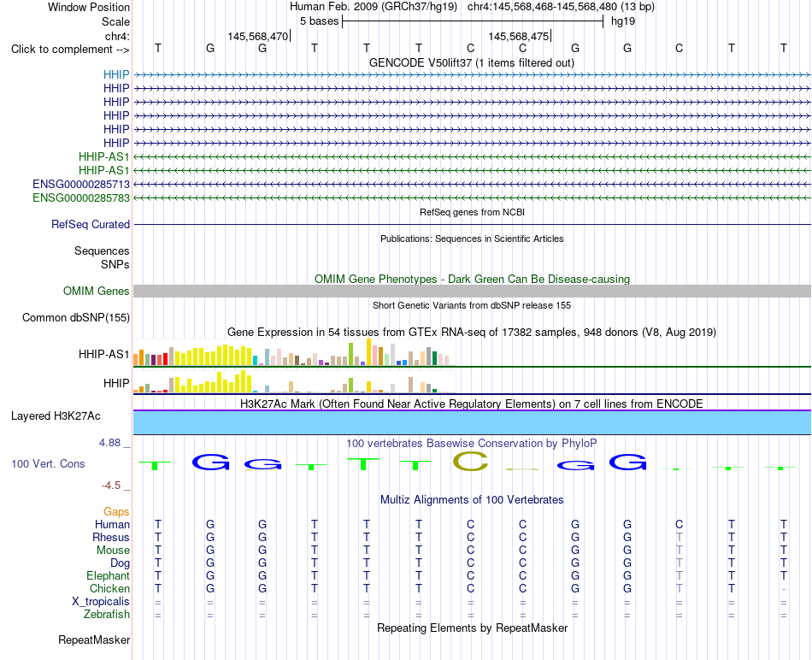This screenshot has height=660, width=812.
Task: Click the first large blue G in PhyloP track
Action: click(210, 463)
